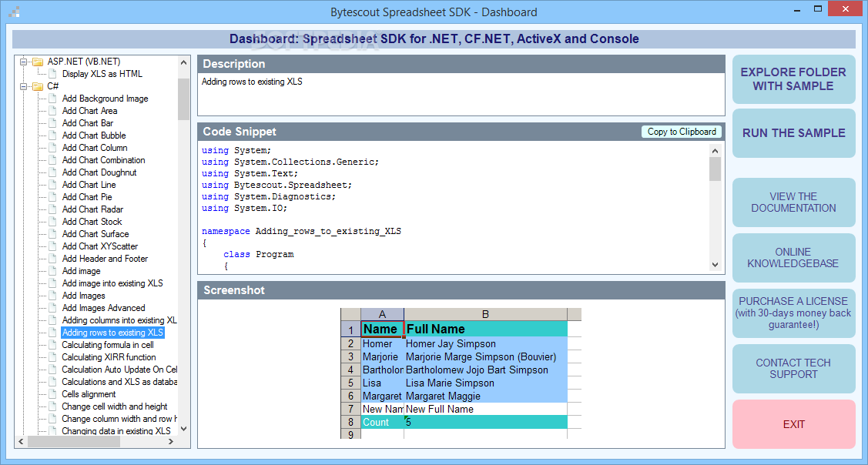Open the Calculating XIRR function sample
The width and height of the screenshot is (868, 465).
[x=109, y=357]
